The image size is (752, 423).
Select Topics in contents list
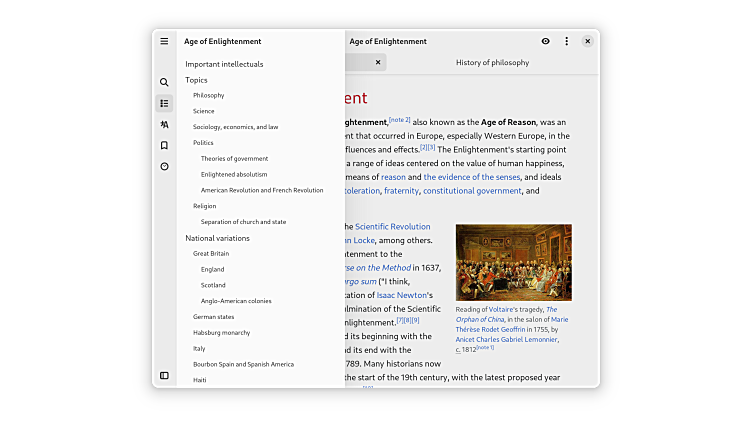[196, 80]
